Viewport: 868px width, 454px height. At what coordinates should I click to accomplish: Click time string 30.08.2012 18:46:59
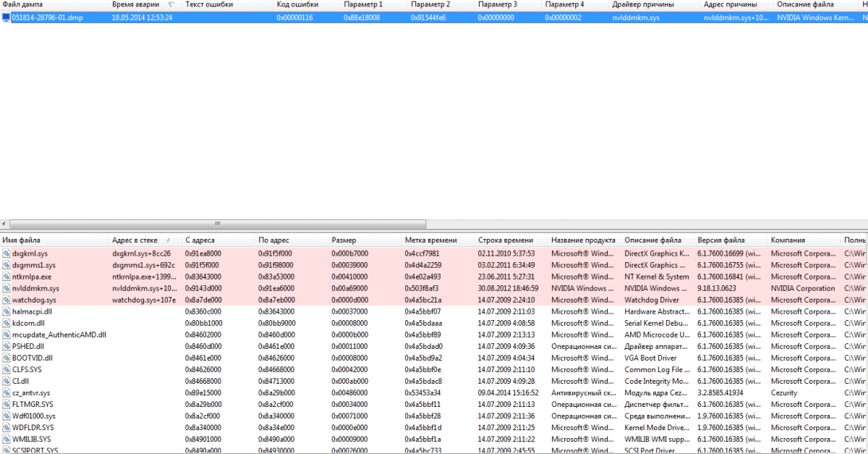tap(507, 288)
